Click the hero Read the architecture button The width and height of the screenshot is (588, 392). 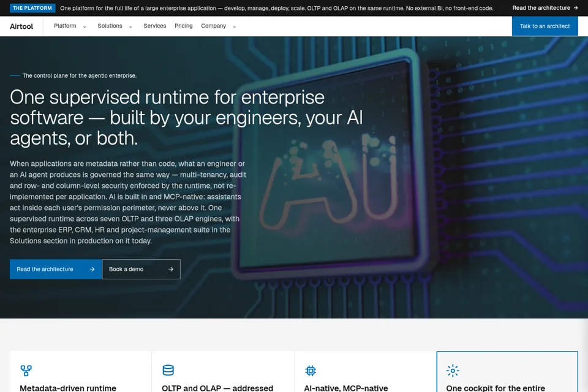pos(56,269)
